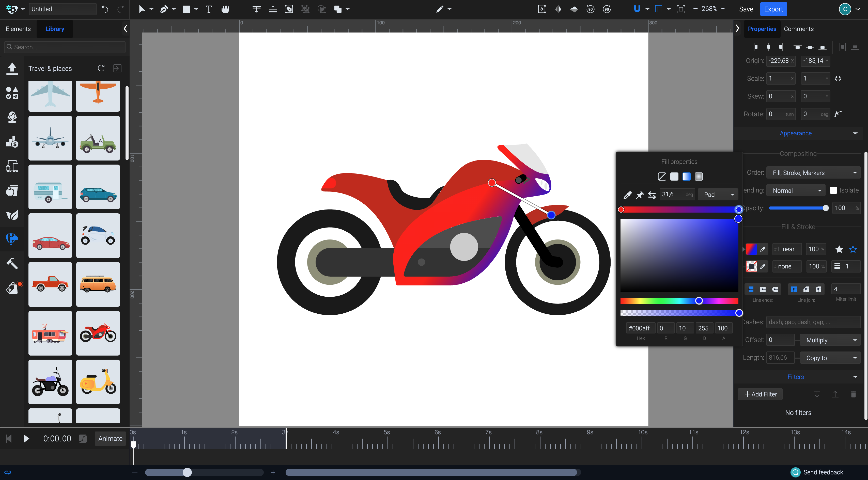This screenshot has height=480, width=868.
Task: Open the Comments tab
Action: point(798,29)
